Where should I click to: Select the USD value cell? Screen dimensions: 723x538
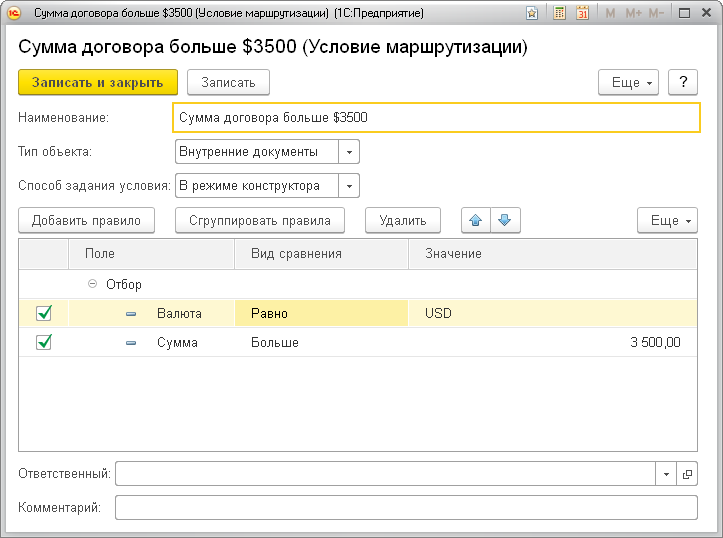click(x=552, y=313)
